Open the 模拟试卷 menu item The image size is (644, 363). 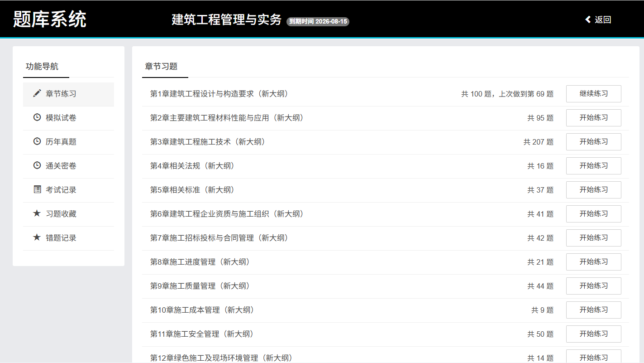pyautogui.click(x=61, y=118)
